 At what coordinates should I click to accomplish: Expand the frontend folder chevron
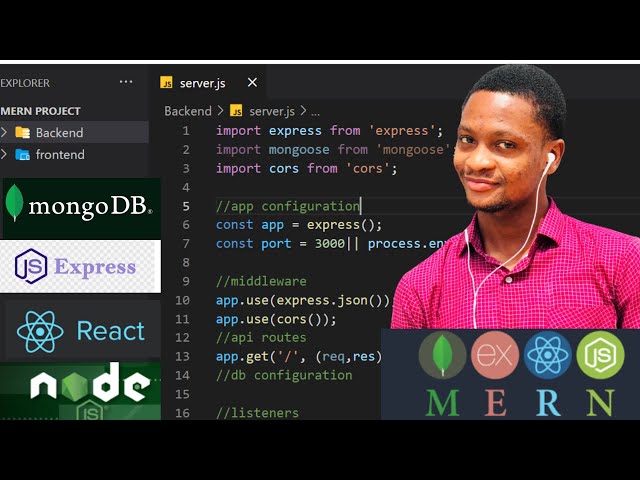click(x=4, y=154)
